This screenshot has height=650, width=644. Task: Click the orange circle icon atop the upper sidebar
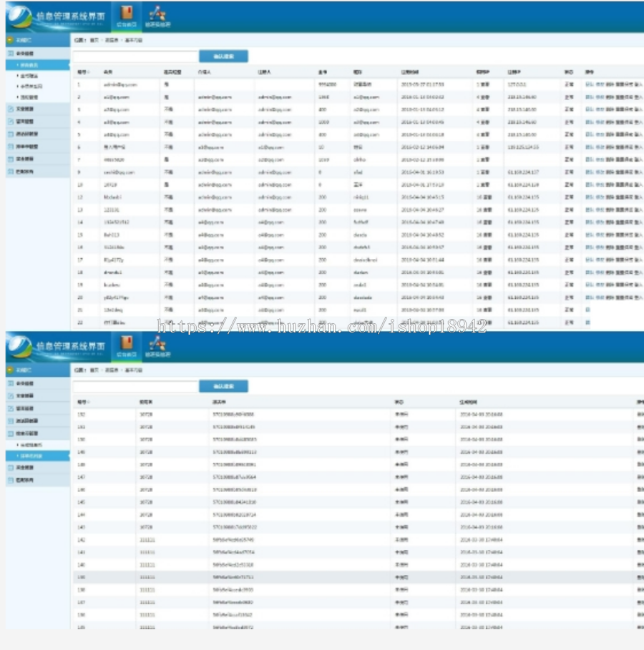10,40
